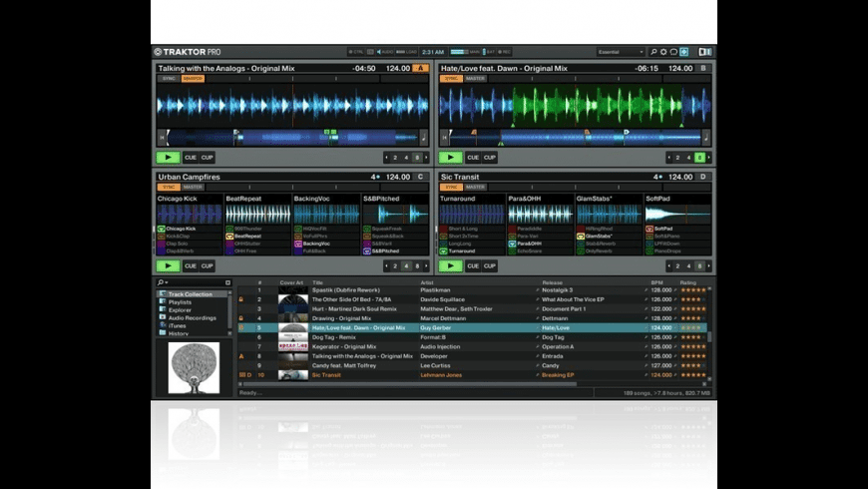868x489 pixels.
Task: Click Deck A's waveform display
Action: click(x=292, y=105)
